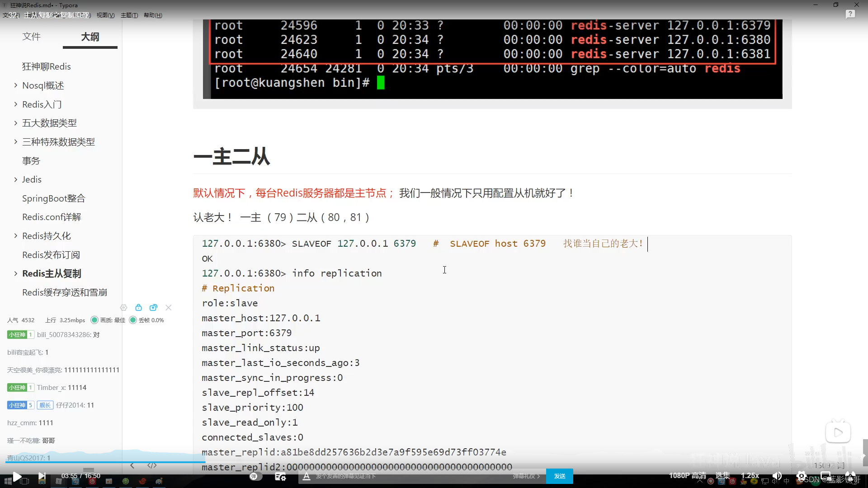Expand the Redis持久化 outline section
The image size is (868, 488).
(x=16, y=236)
